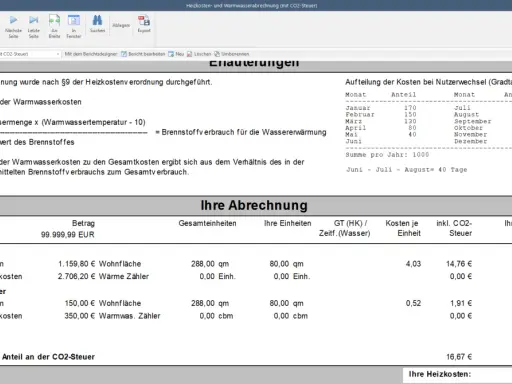Click Ihre Heizkosten label
Screen dimensions: 512x384
pos(440,374)
